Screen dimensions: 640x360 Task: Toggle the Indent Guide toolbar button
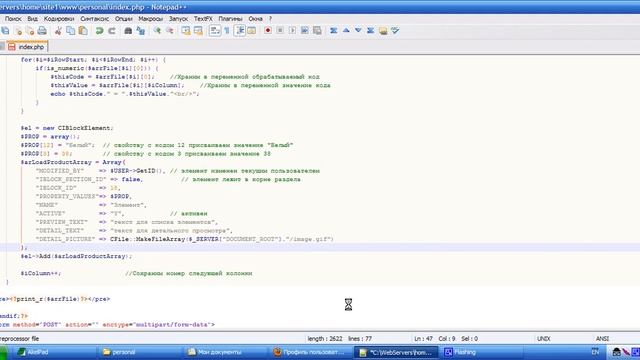click(x=240, y=31)
